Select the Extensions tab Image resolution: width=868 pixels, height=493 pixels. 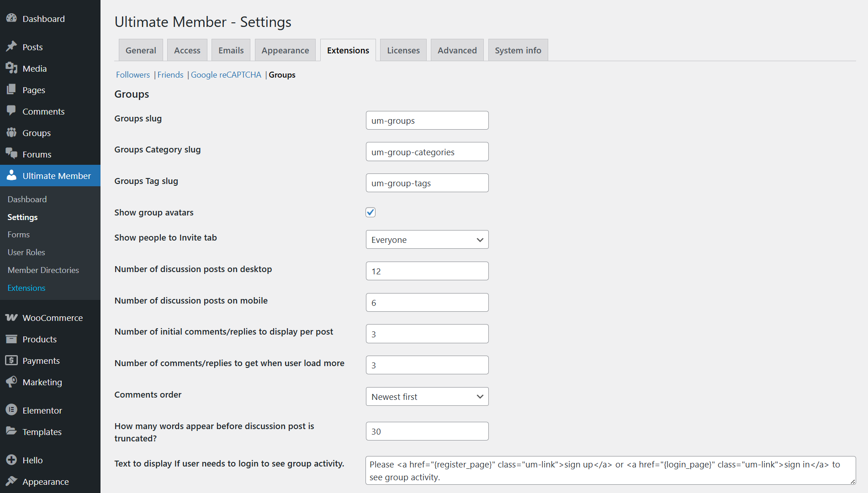coord(348,50)
